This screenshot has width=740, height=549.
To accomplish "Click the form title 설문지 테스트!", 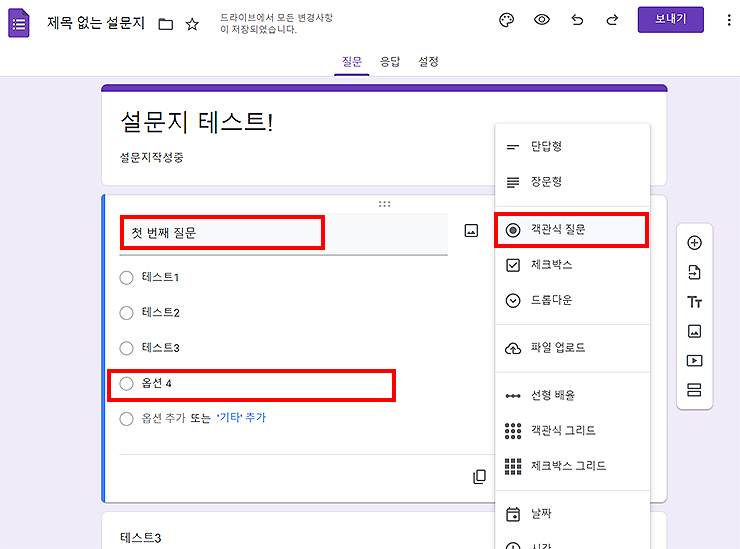I will click(197, 122).
